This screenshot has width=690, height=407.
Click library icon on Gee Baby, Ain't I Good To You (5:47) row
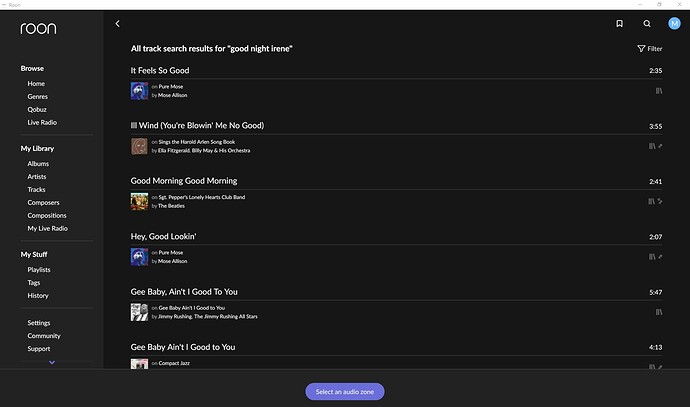tap(659, 312)
